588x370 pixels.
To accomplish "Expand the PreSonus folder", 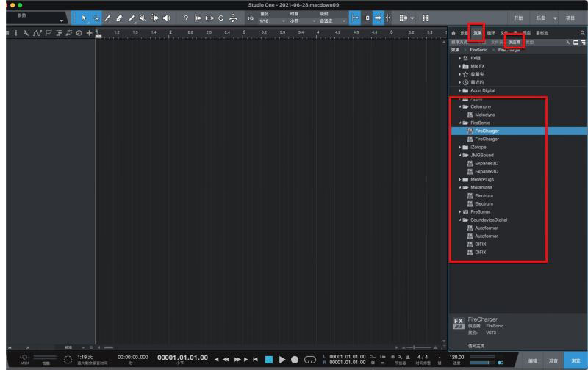I will (460, 212).
